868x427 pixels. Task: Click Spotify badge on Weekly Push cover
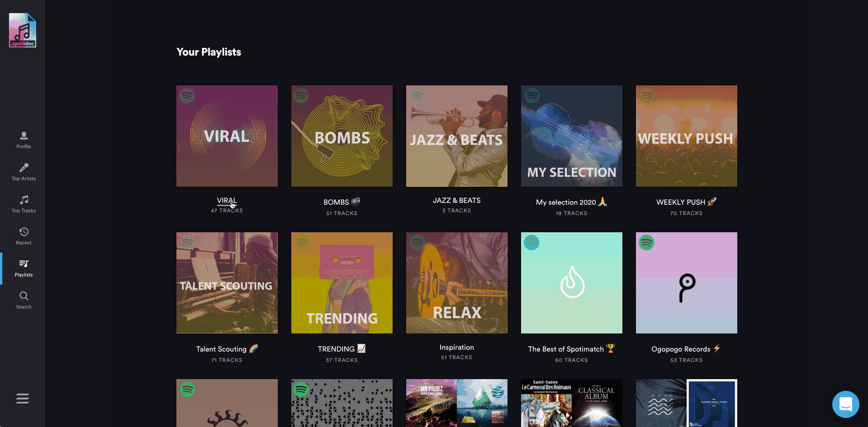(647, 96)
